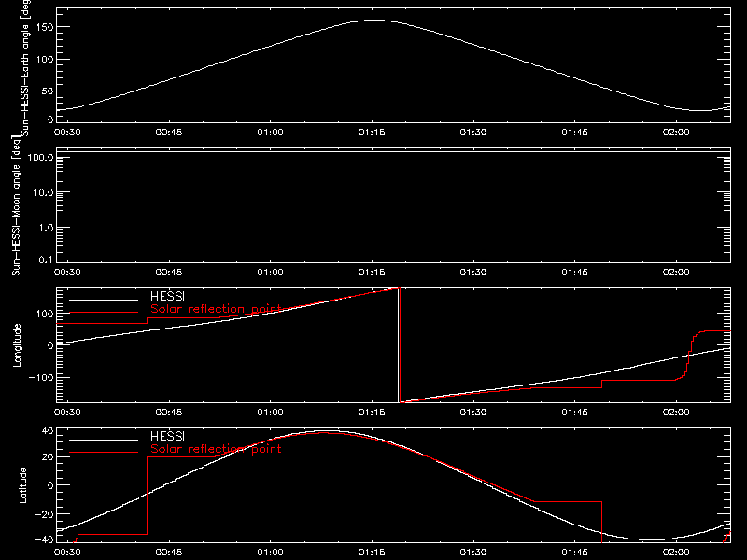Click the 'Sun-HESSI-Moon angle [deg]' axis title
The height and width of the screenshot is (560, 747).
[16, 205]
